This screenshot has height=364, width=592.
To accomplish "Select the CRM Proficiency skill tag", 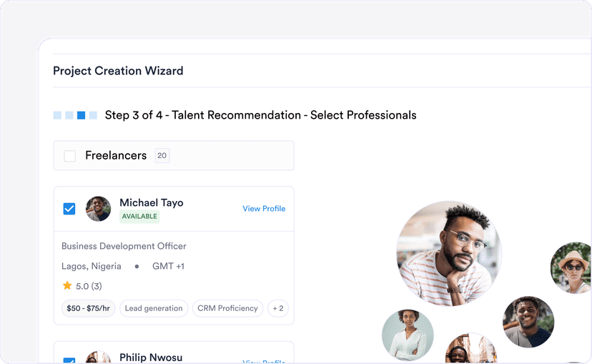I will pyautogui.click(x=227, y=308).
